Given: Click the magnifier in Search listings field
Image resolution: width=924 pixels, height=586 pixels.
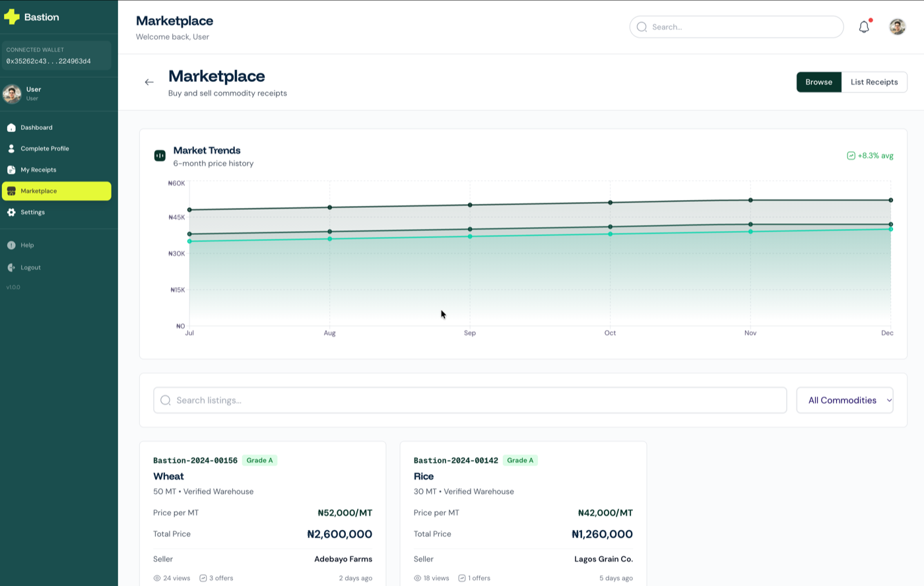Looking at the screenshot, I should coord(166,400).
